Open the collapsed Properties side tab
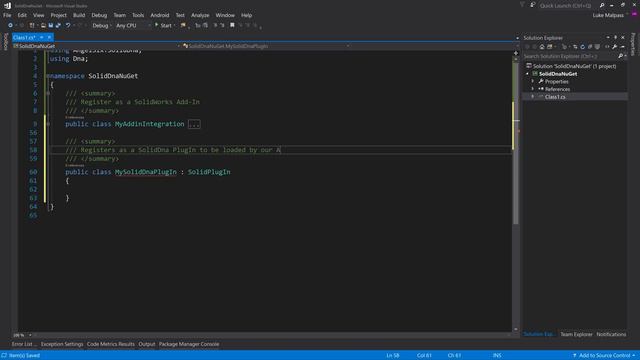The height and width of the screenshot is (360, 640). pyautogui.click(x=633, y=44)
